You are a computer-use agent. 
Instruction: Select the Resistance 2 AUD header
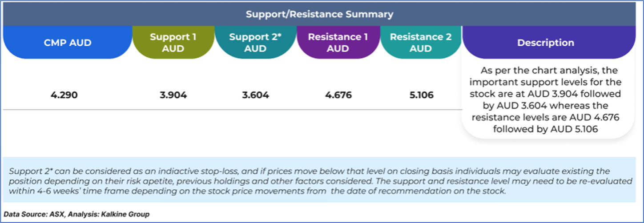pos(420,43)
